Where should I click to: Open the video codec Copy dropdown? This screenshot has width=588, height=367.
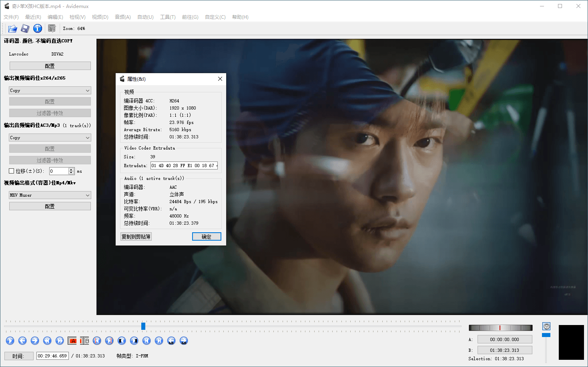50,90
